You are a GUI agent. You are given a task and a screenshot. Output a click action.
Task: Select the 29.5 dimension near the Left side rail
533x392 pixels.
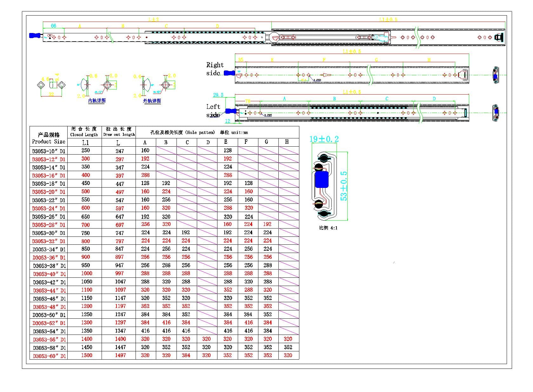click(x=218, y=95)
